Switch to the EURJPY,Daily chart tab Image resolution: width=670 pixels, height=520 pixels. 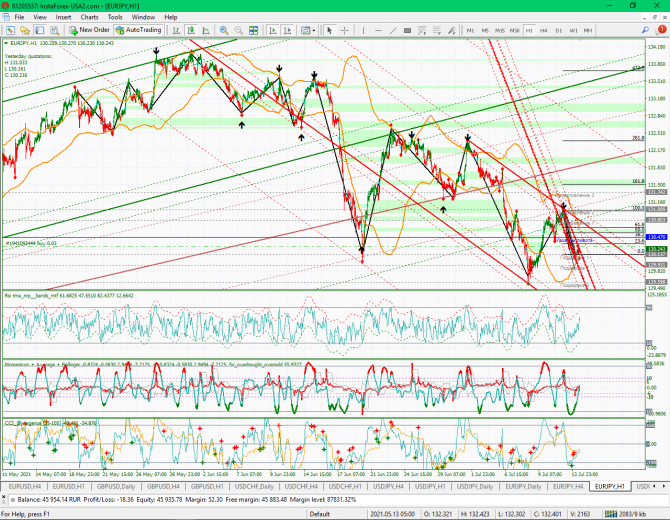523,486
